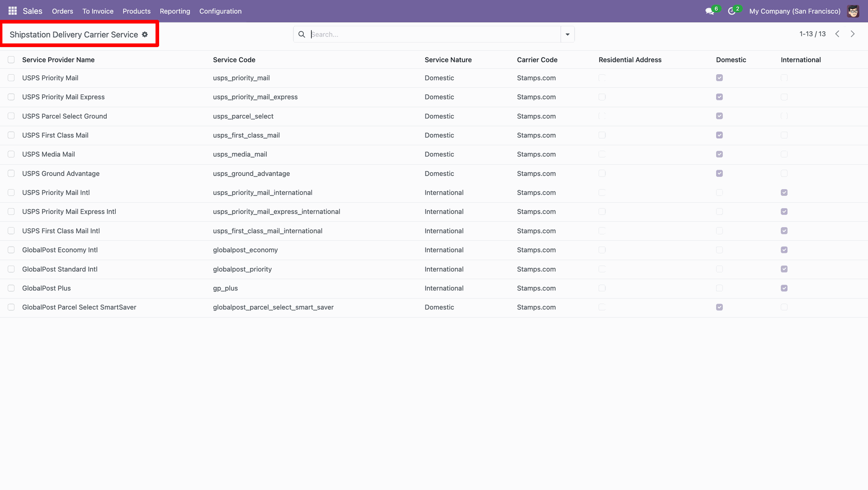The width and height of the screenshot is (868, 490).
Task: Open the Configuration menu
Action: 220,11
